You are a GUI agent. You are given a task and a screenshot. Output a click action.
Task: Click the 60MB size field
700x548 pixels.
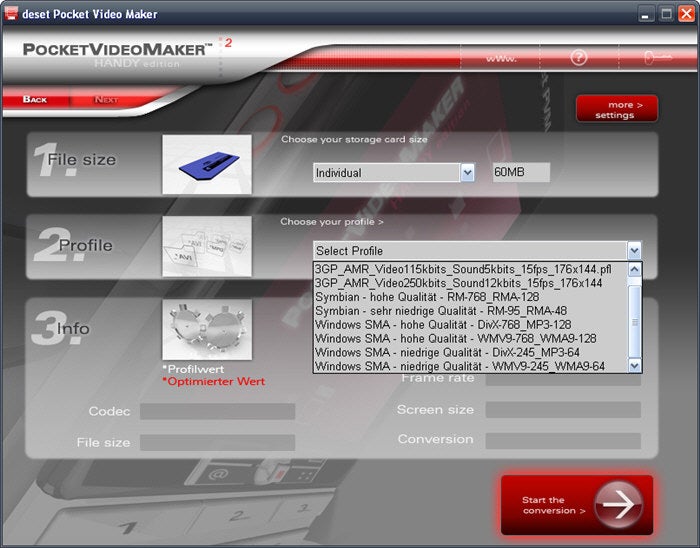521,172
